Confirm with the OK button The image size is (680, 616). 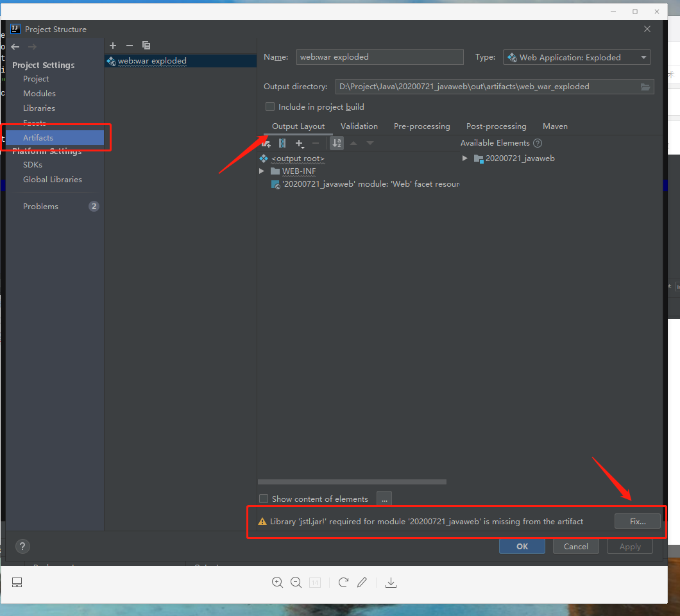tap(522, 547)
